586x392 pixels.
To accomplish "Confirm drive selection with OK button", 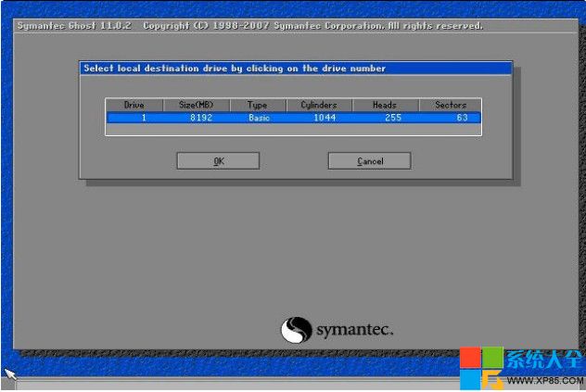I will click(x=218, y=161).
